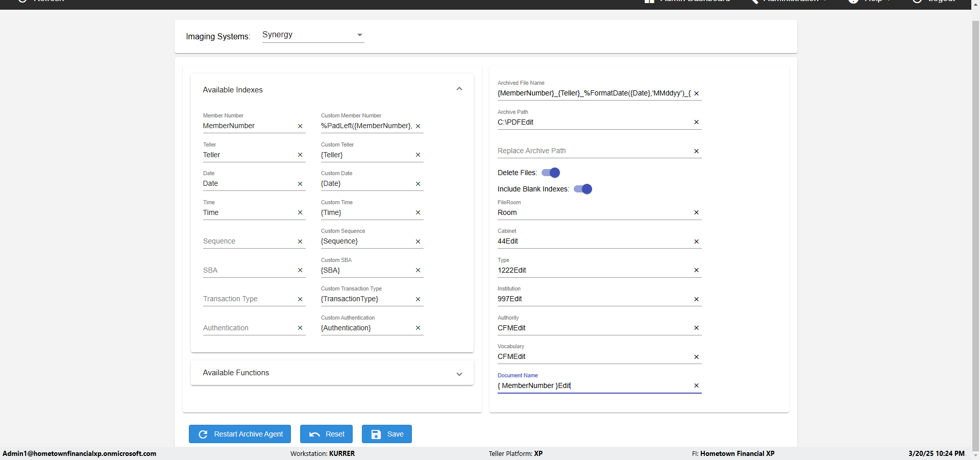Click the Authentication index input
Viewport: 980px width, 460px height.
point(248,328)
